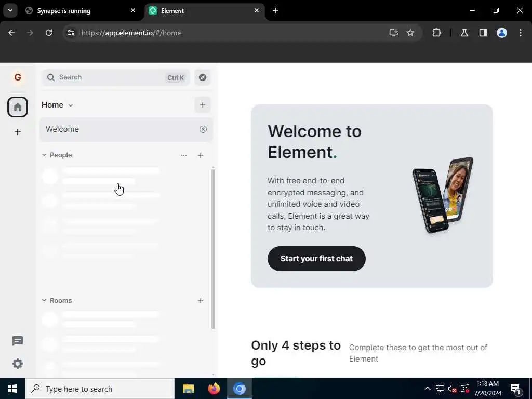Focus the Search field with Ctrl K hint
The height and width of the screenshot is (399, 532).
tap(116, 77)
